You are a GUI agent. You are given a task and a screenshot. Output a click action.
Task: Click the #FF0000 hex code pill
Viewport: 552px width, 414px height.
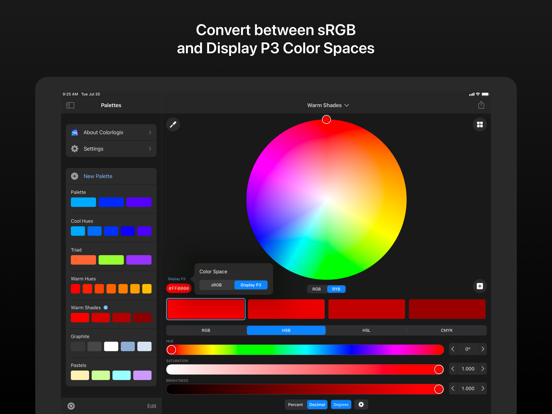(179, 288)
